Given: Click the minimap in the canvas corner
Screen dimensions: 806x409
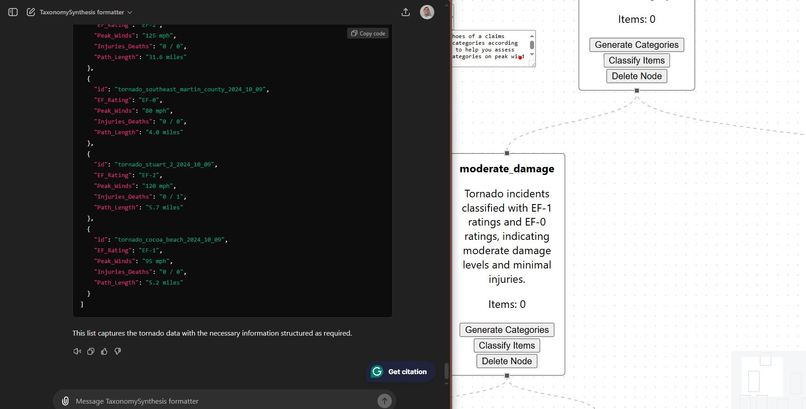Looking at the screenshot, I should (x=768, y=380).
